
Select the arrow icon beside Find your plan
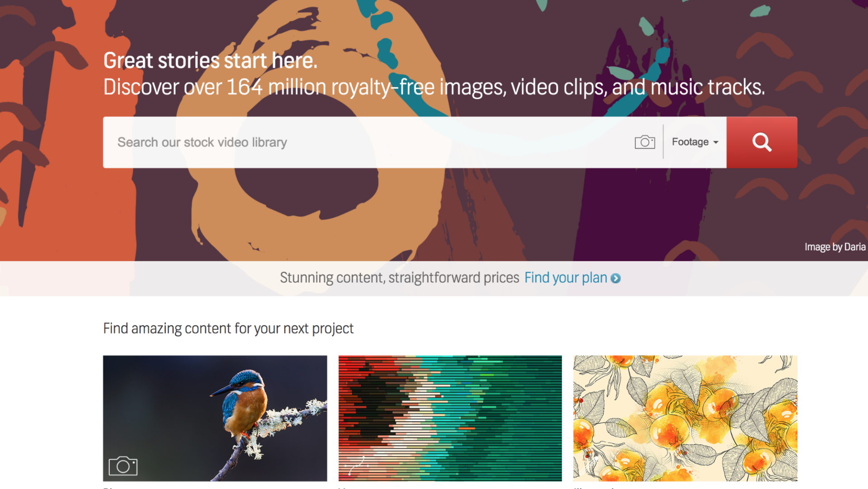click(616, 278)
